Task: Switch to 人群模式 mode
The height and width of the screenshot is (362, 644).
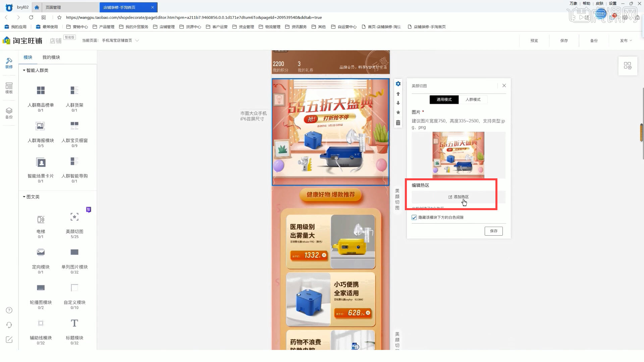Action: click(x=473, y=100)
